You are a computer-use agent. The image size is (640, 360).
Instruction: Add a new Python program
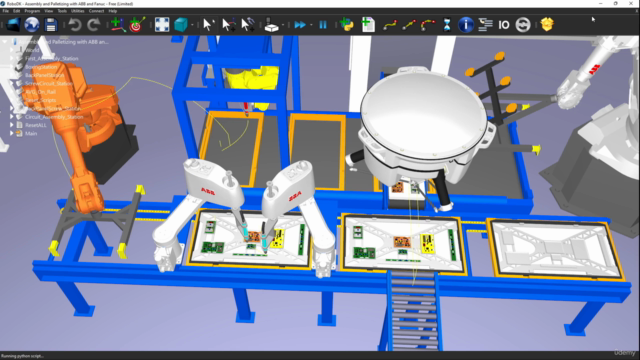(x=347, y=25)
